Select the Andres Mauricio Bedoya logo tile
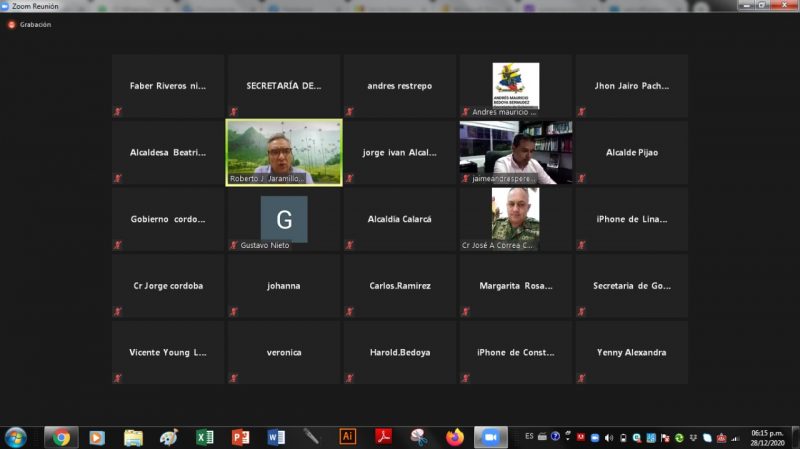Viewport: 800px width, 449px height. (x=515, y=86)
